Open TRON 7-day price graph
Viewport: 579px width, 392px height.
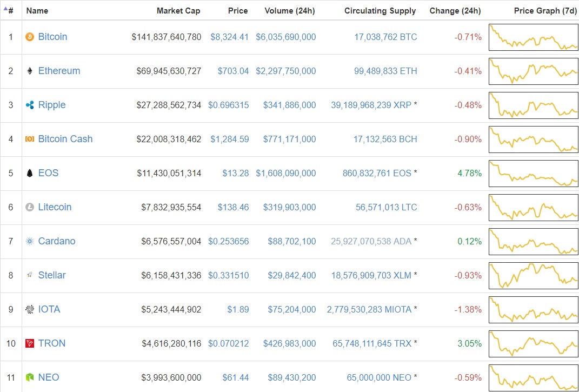[534, 343]
